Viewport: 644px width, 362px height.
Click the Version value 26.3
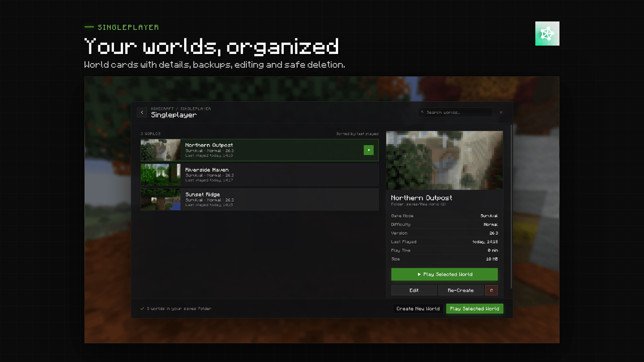click(494, 233)
